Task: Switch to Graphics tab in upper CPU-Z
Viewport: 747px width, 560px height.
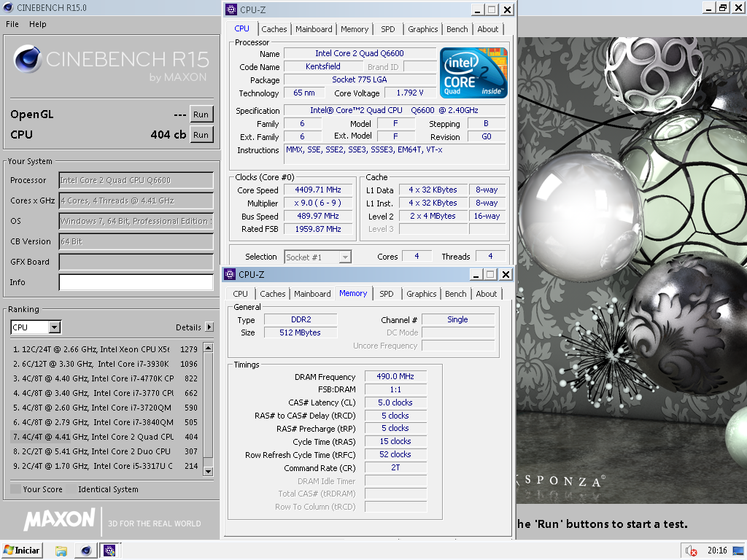Action: [x=422, y=29]
